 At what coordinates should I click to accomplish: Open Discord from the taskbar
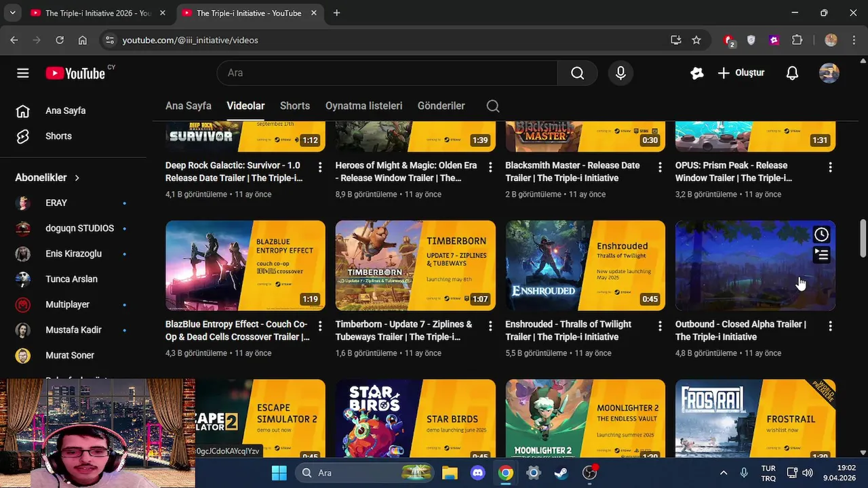tap(478, 472)
